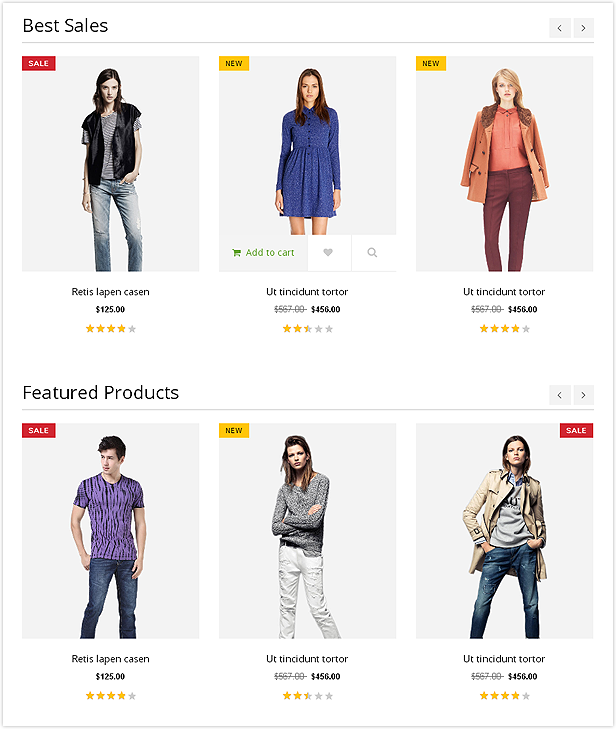Image resolution: width=616 pixels, height=729 pixels.
Task: Add blue dress to wishlist via heart icon
Action: click(328, 252)
